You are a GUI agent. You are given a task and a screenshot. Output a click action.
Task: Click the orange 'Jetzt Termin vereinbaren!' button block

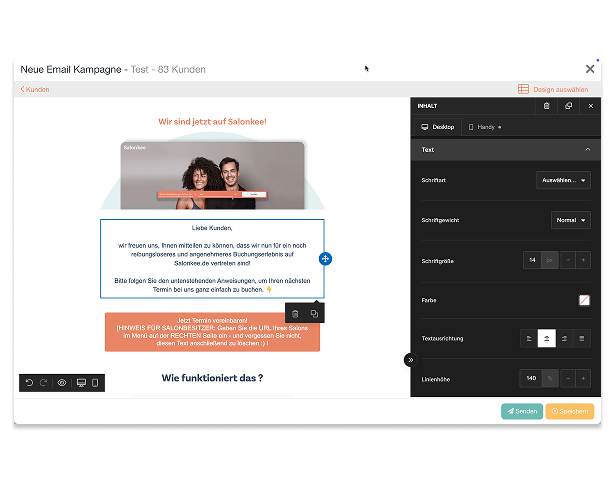tap(212, 332)
